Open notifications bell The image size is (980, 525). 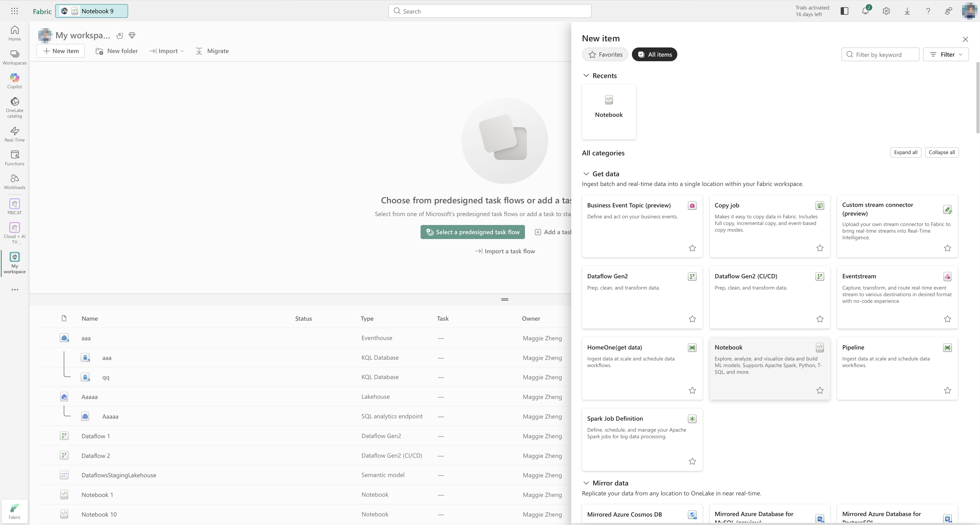point(865,11)
